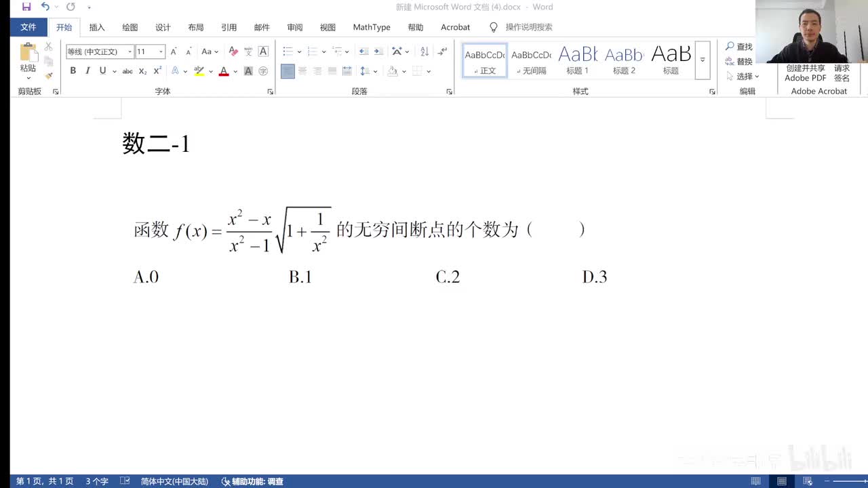
Task: Switch to Print Layout view in status bar
Action: [782, 481]
